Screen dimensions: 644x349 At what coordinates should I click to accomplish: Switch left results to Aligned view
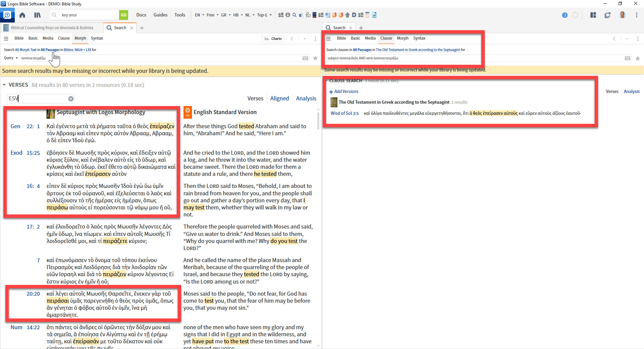(x=279, y=98)
